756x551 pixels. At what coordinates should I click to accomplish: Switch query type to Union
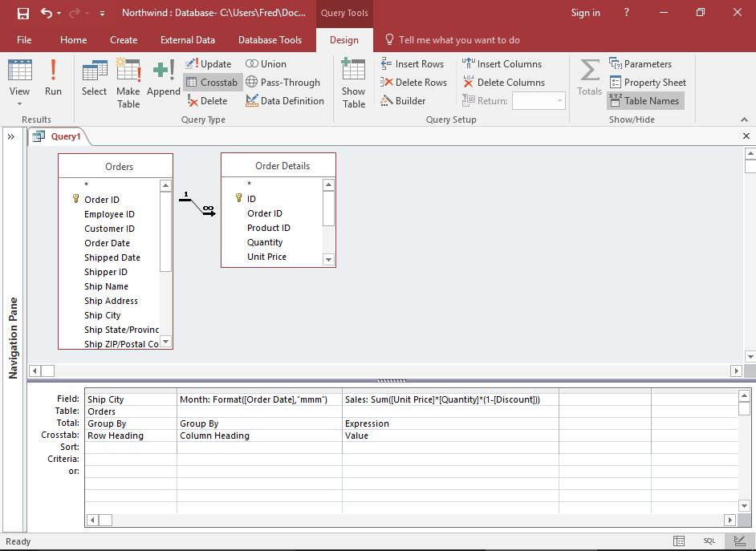(x=266, y=64)
